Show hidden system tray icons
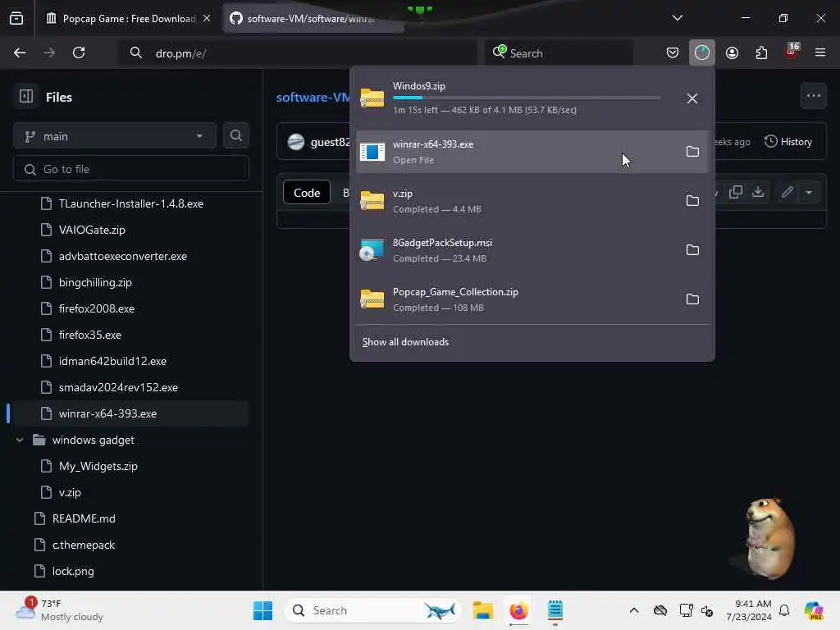This screenshot has height=630, width=840. click(634, 610)
